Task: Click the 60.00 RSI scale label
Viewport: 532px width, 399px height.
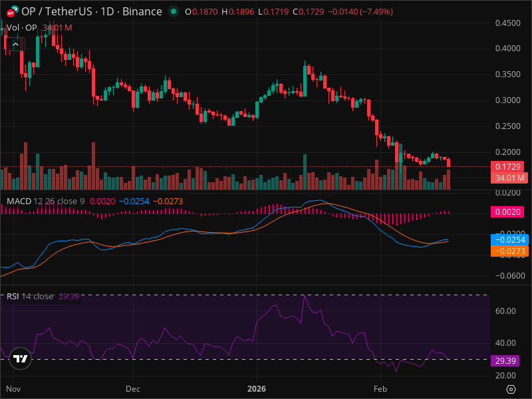Action: click(x=505, y=311)
